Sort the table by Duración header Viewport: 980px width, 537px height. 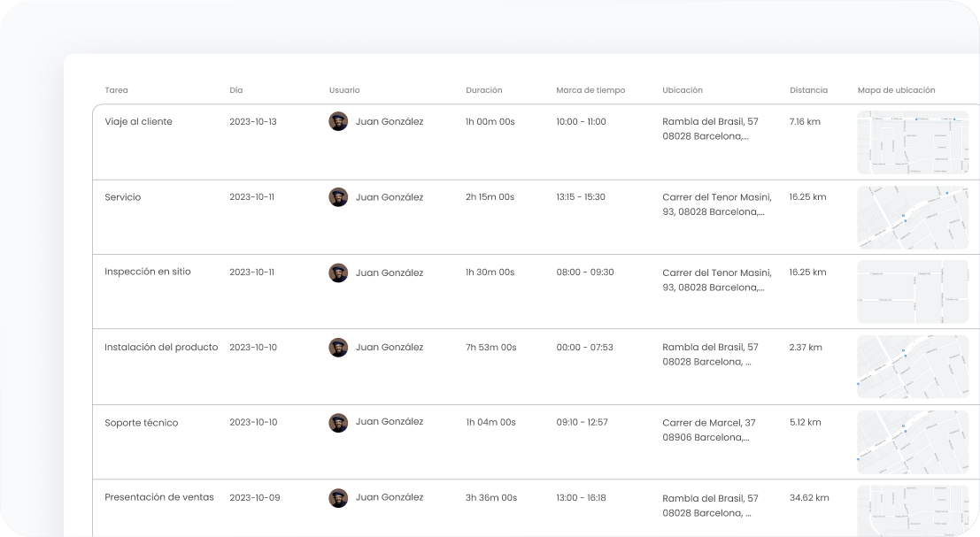pos(483,90)
